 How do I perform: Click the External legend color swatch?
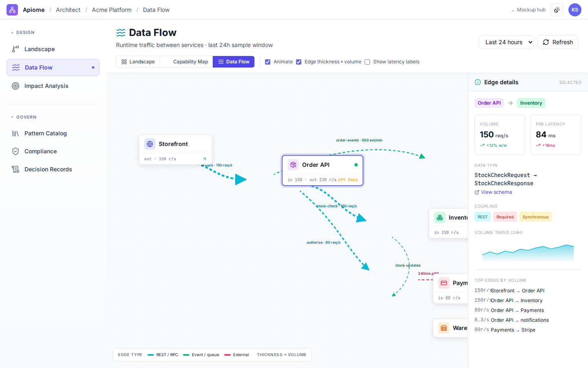227,355
